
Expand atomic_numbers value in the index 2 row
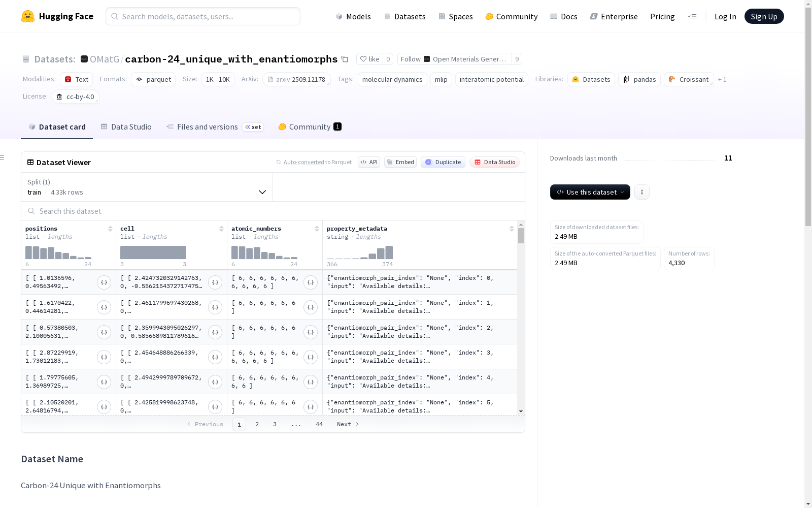click(x=311, y=332)
